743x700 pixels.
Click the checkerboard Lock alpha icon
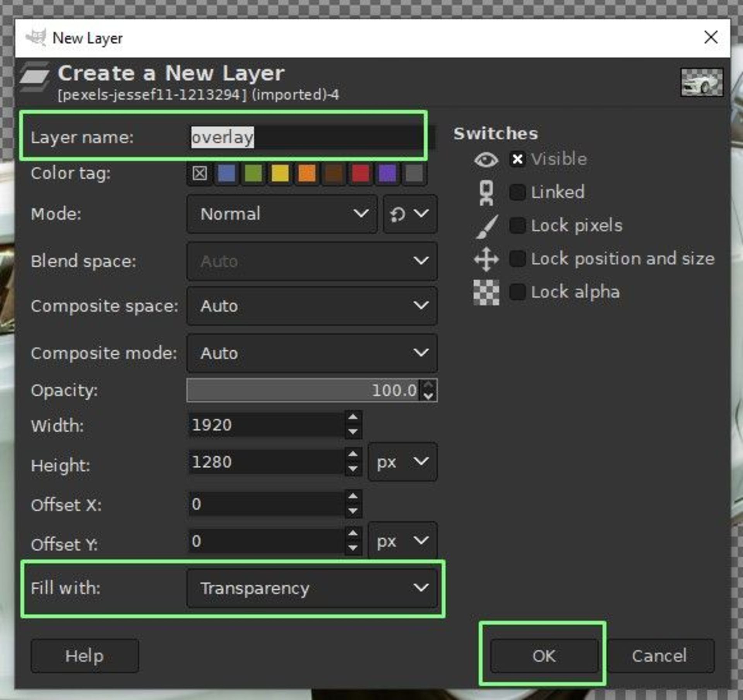pyautogui.click(x=486, y=292)
